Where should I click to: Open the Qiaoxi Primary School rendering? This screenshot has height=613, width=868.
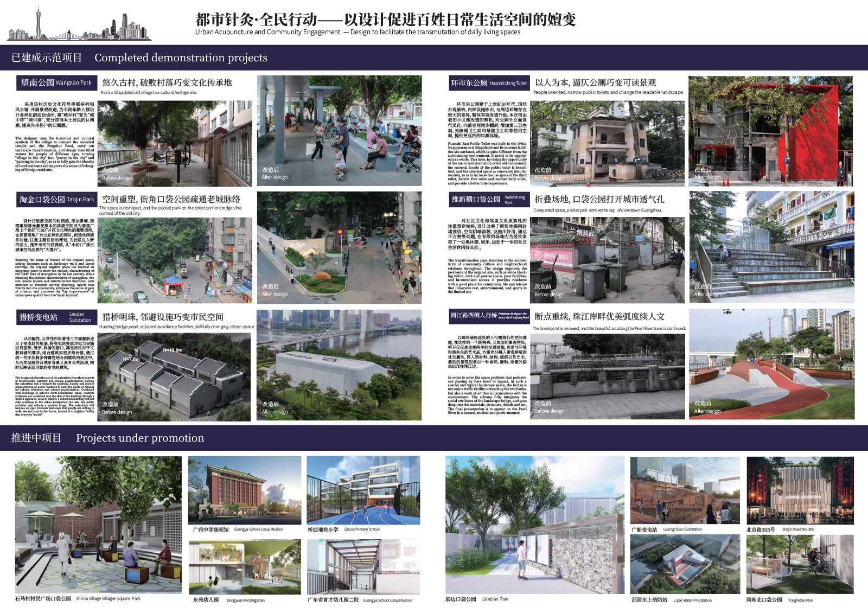(x=363, y=490)
